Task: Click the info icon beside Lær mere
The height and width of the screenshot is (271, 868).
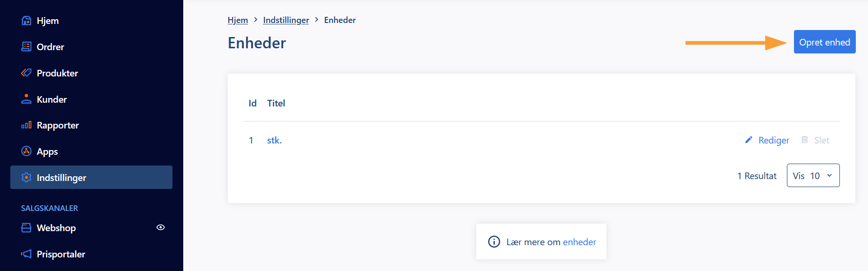Action: [494, 241]
